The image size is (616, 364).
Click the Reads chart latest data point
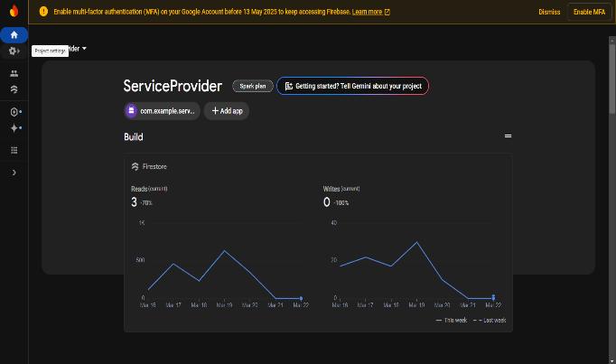click(301, 298)
